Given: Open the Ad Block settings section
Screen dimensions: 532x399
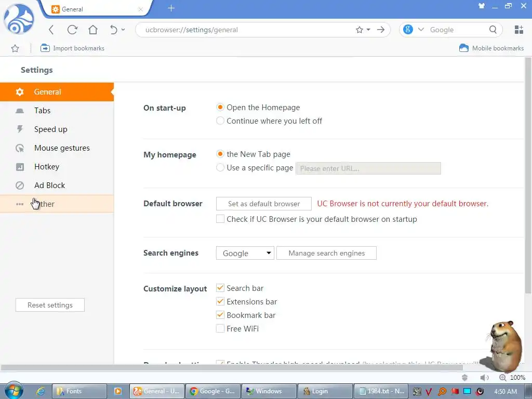Looking at the screenshot, I should coord(57,185).
